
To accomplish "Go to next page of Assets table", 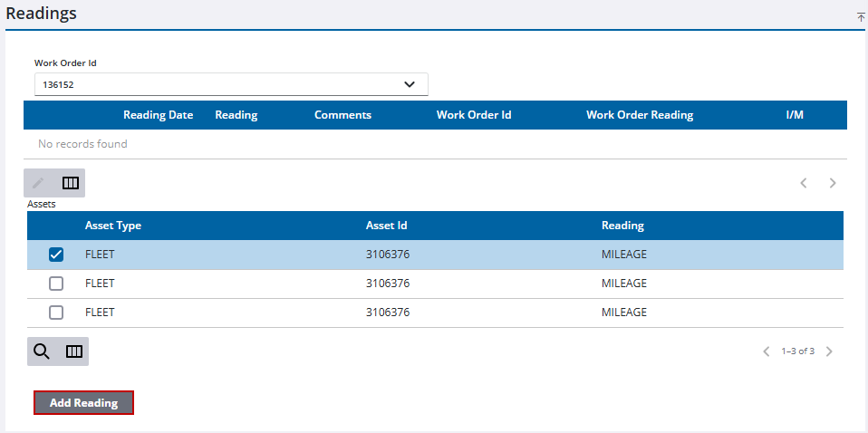I will point(829,351).
